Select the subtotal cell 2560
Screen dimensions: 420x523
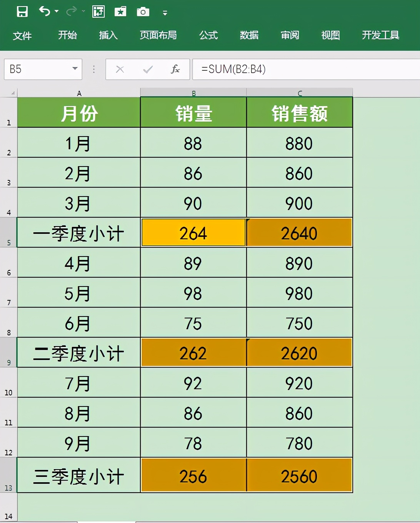point(300,475)
